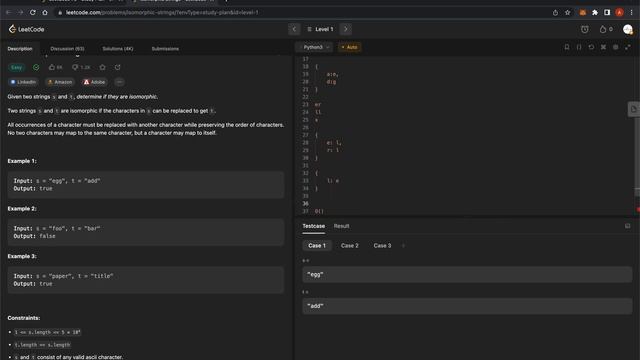Open the timer alarm clock icon
The height and width of the screenshot is (360, 640).
[584, 29]
